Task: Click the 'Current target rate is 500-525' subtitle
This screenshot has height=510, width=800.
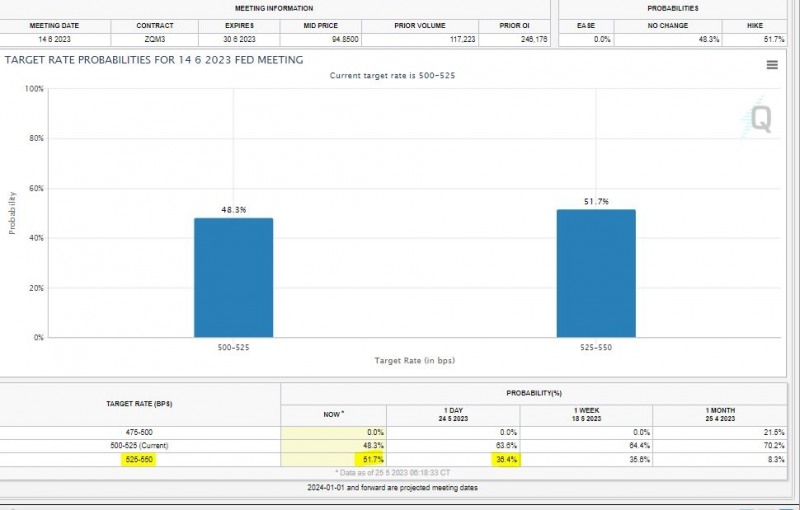Action: [392, 75]
